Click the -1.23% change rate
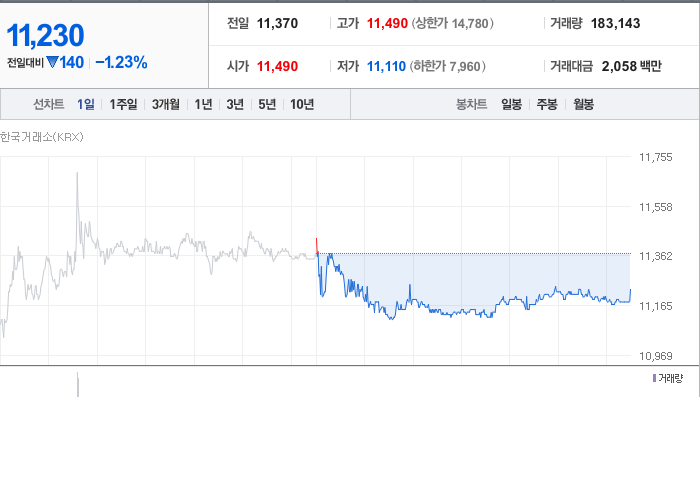Image resolution: width=700 pixels, height=490 pixels. point(121,62)
